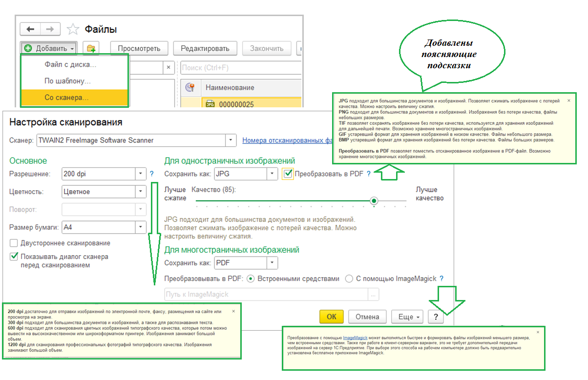Go back using the left arrow in Файлы

30,29
